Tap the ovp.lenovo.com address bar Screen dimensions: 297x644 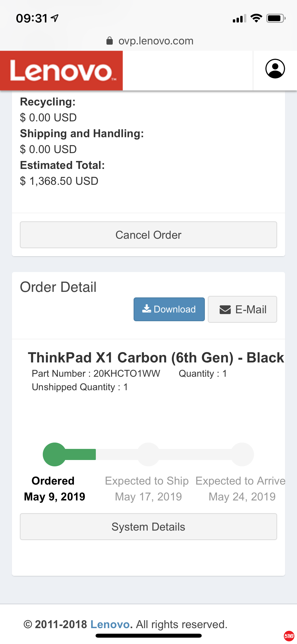coord(156,41)
